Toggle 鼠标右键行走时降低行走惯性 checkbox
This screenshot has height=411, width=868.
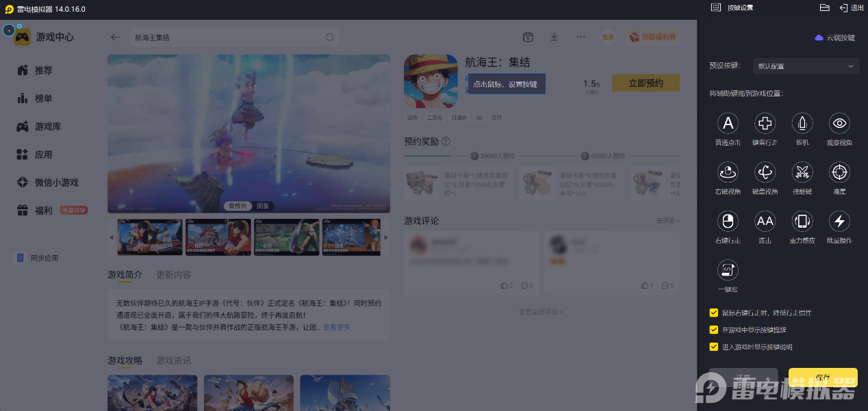pyautogui.click(x=714, y=313)
